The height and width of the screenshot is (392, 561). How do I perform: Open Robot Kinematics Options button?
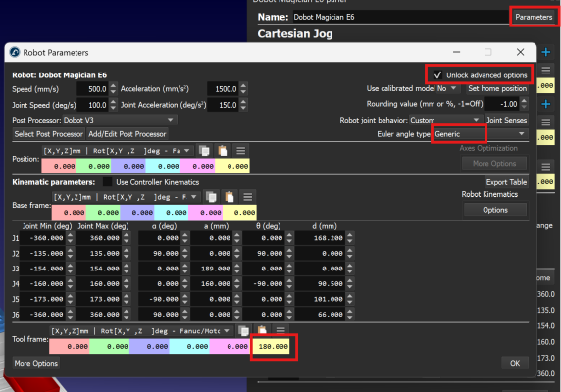point(495,210)
